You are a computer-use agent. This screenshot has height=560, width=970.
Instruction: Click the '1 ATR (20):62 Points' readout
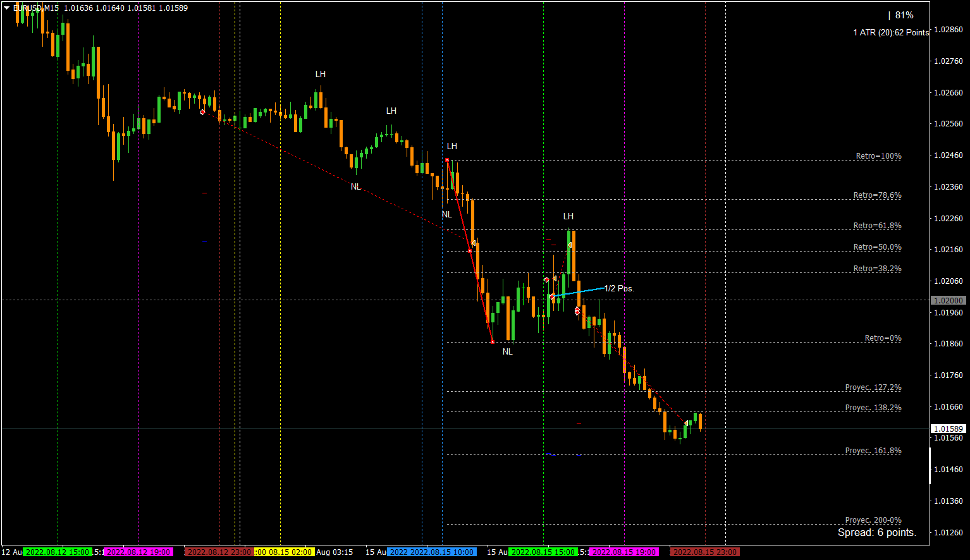coord(891,32)
